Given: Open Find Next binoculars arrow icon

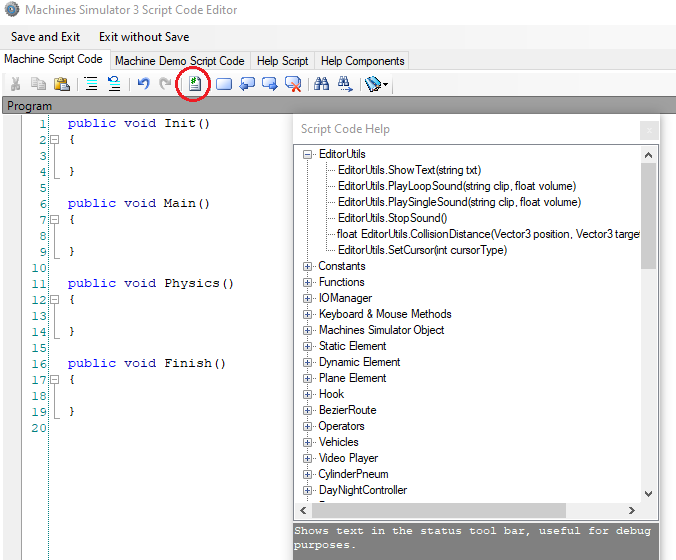Looking at the screenshot, I should [345, 84].
